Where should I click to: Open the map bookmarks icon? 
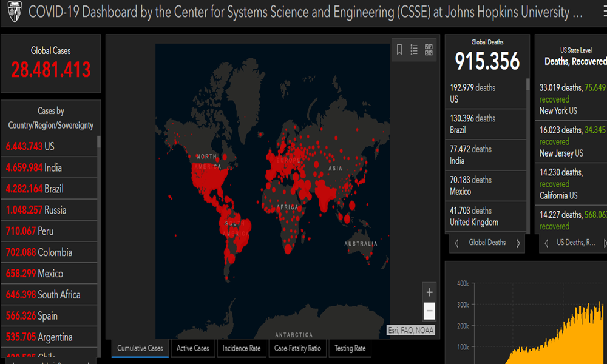399,50
